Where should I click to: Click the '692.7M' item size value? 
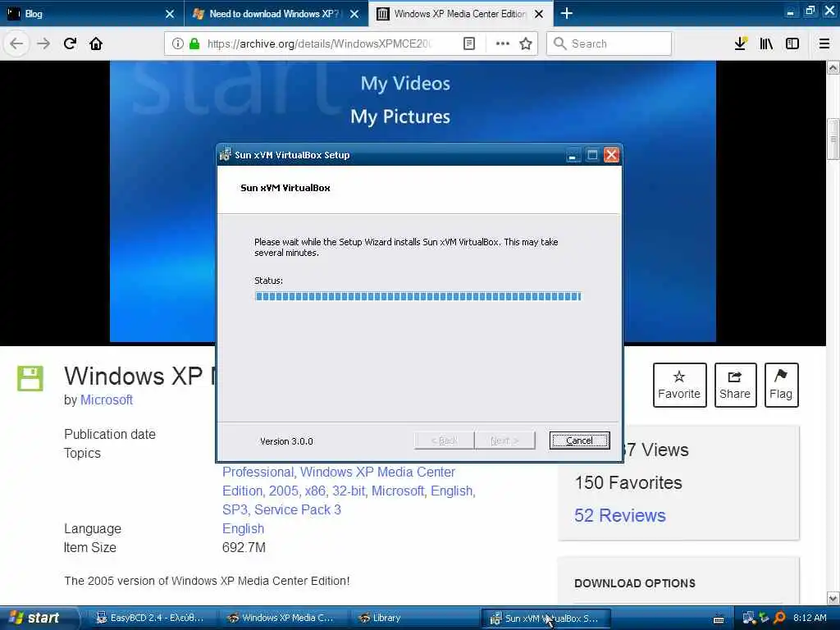coord(244,547)
